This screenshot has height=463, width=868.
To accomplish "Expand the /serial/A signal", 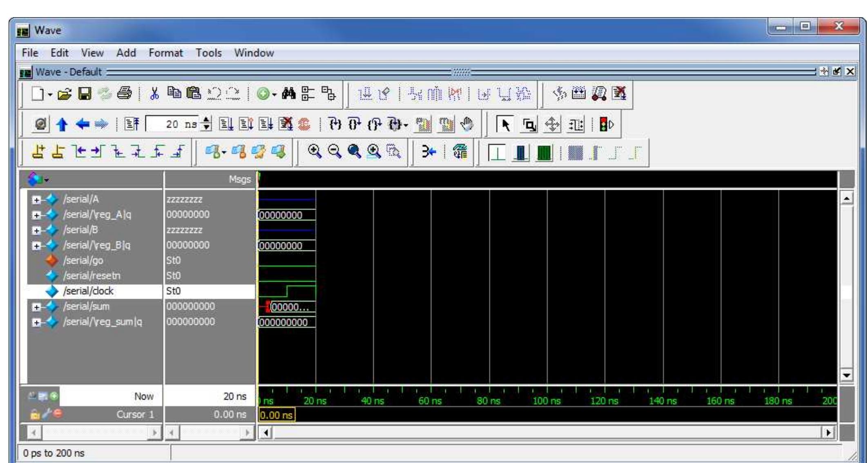I will [37, 200].
